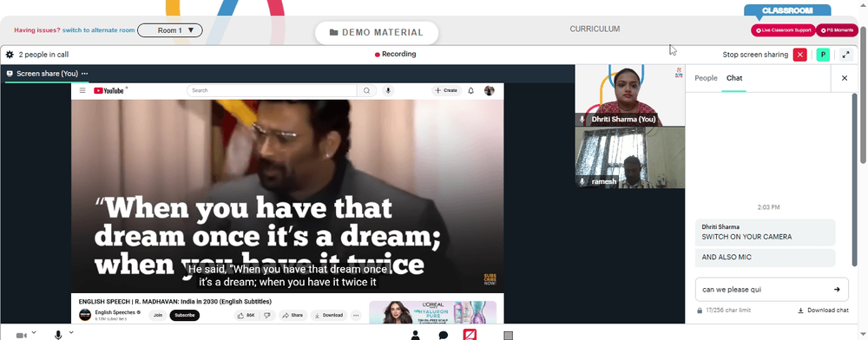Stop screen sharing with red X button

[x=799, y=55]
